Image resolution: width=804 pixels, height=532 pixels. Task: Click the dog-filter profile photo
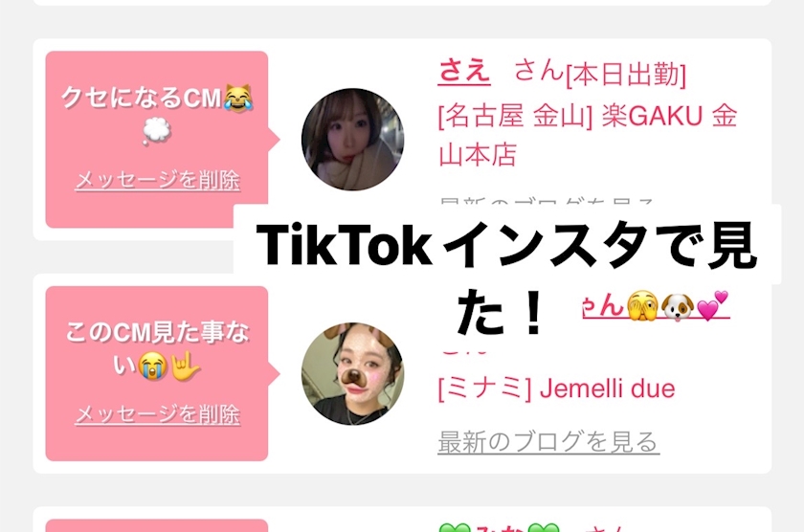[352, 373]
